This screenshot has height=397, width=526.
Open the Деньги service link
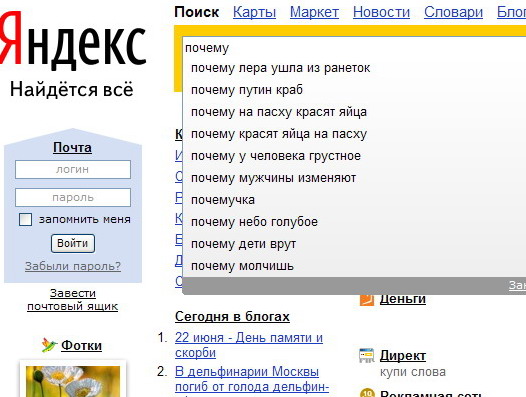(403, 298)
